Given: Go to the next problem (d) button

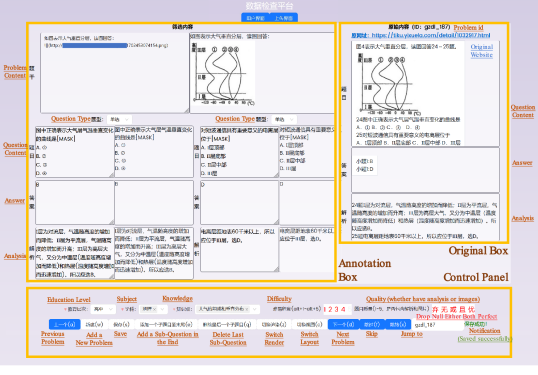Looking at the screenshot, I should [x=343, y=324].
